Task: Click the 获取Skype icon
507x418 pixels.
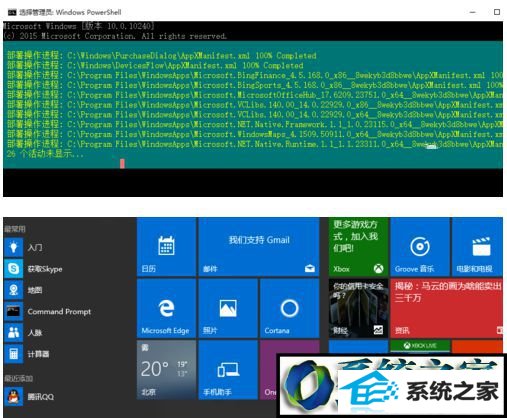Action: click(14, 268)
